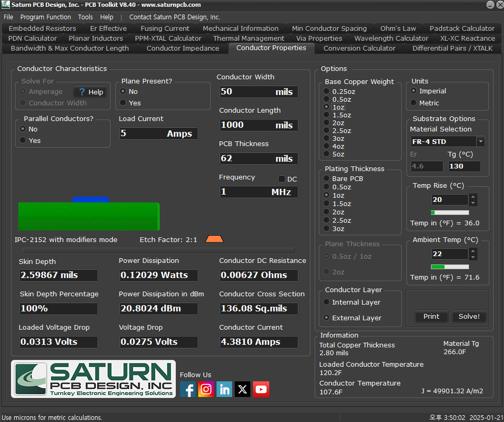Click the Ambient Temp slider bar
The image size is (504, 422).
(450, 267)
